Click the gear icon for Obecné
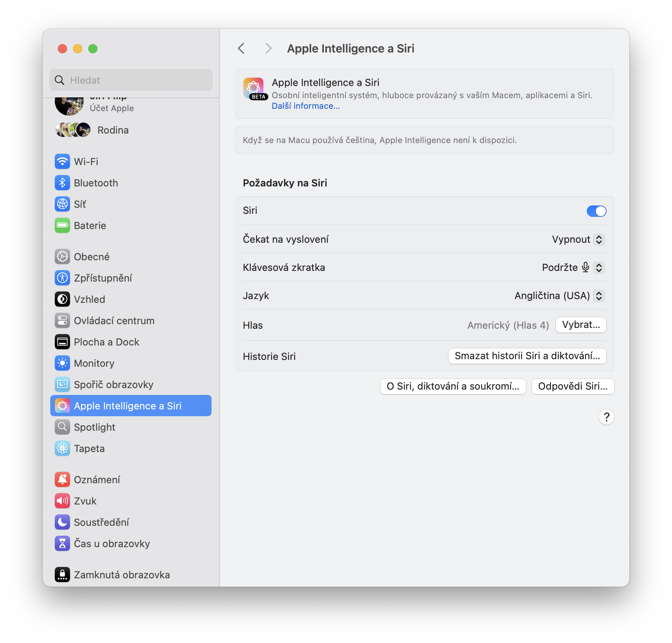Image resolution: width=672 pixels, height=643 pixels. (x=62, y=257)
